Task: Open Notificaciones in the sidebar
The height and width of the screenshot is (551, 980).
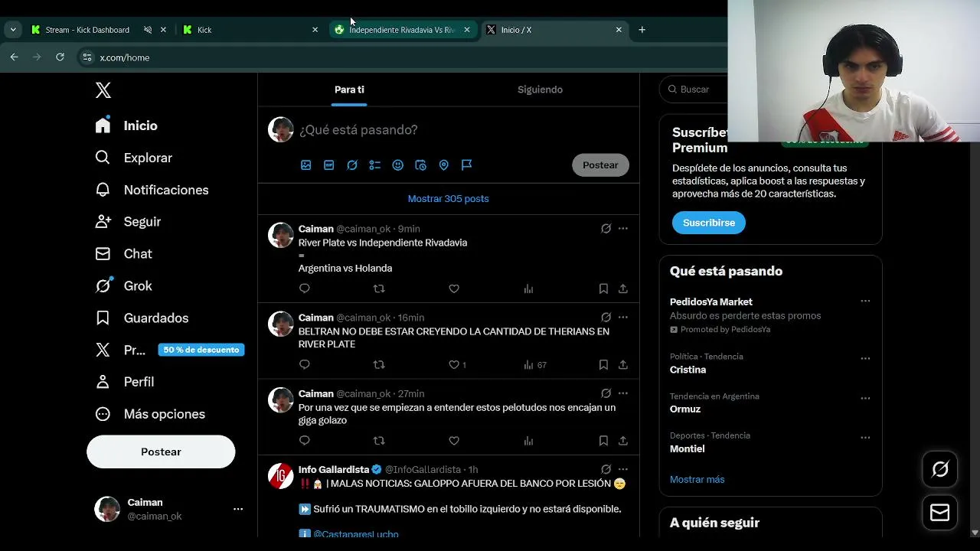Action: click(x=152, y=190)
